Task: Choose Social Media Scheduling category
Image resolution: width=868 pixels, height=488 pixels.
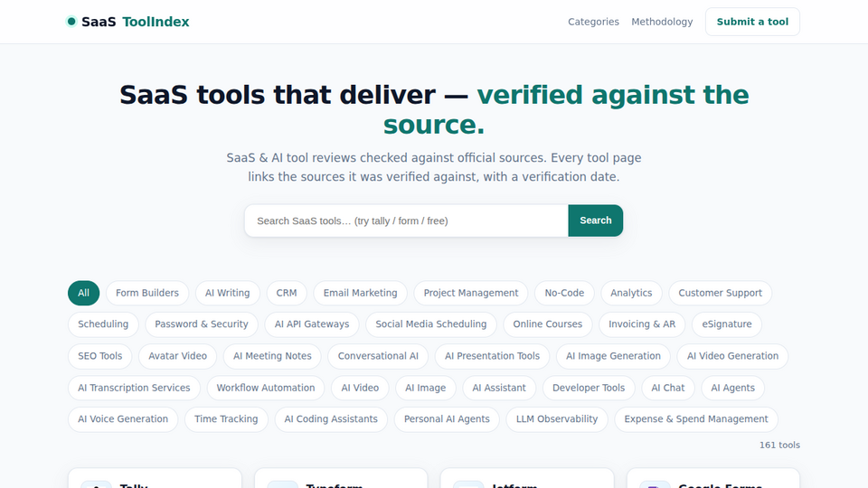Action: (x=431, y=324)
